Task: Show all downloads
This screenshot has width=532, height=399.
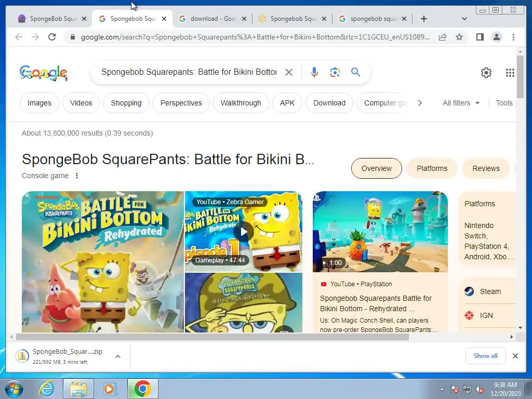Action: point(486,356)
